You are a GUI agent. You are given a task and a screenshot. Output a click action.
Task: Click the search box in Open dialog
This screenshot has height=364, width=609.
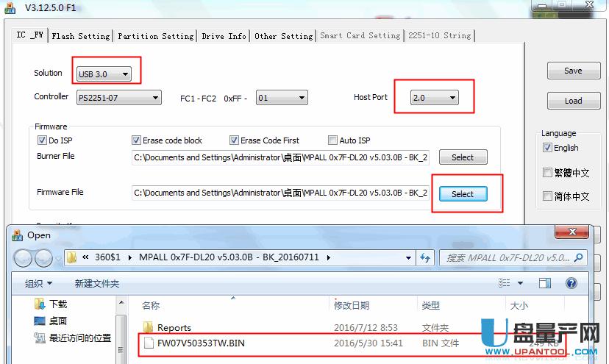506,258
